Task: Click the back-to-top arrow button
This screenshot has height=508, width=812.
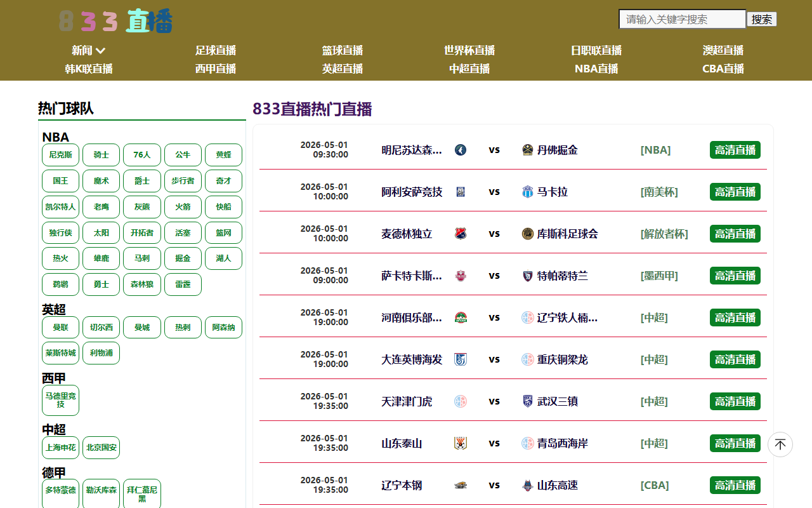Action: point(780,444)
